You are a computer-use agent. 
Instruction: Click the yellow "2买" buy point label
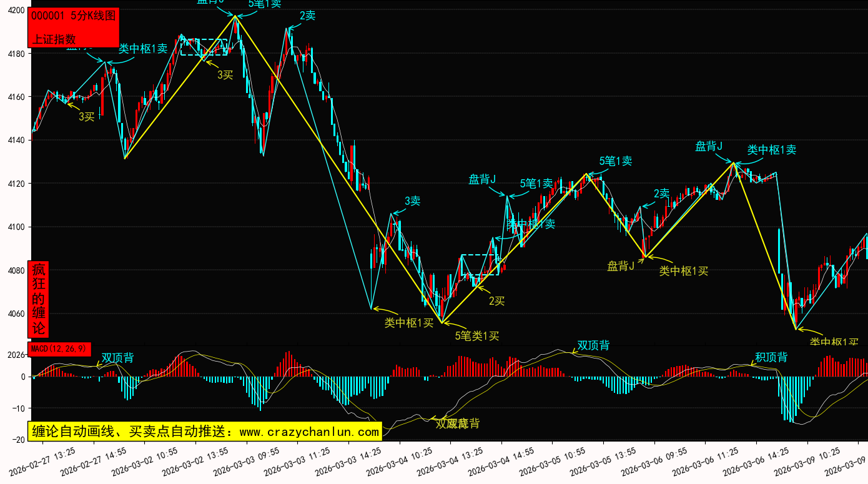tap(496, 301)
